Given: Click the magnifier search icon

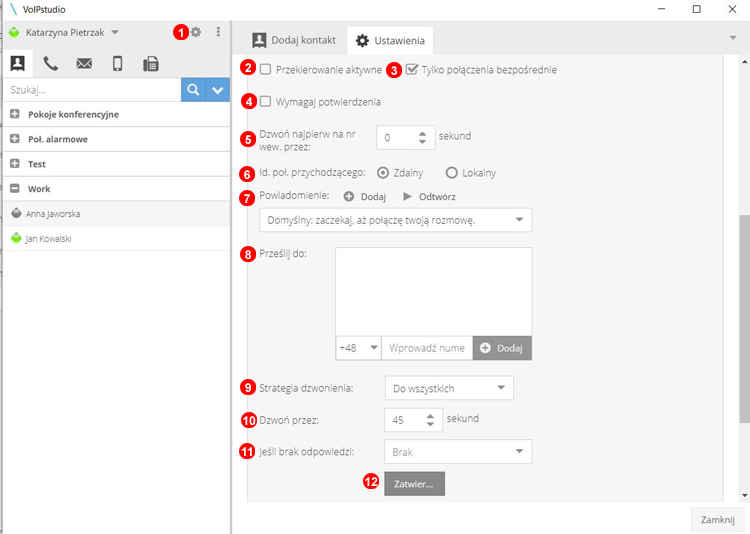Looking at the screenshot, I should [x=193, y=90].
